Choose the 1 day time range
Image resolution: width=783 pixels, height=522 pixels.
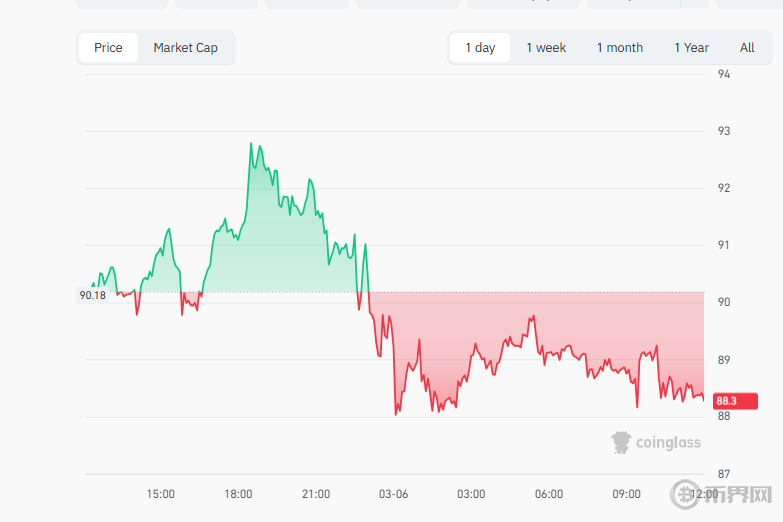[x=480, y=48]
